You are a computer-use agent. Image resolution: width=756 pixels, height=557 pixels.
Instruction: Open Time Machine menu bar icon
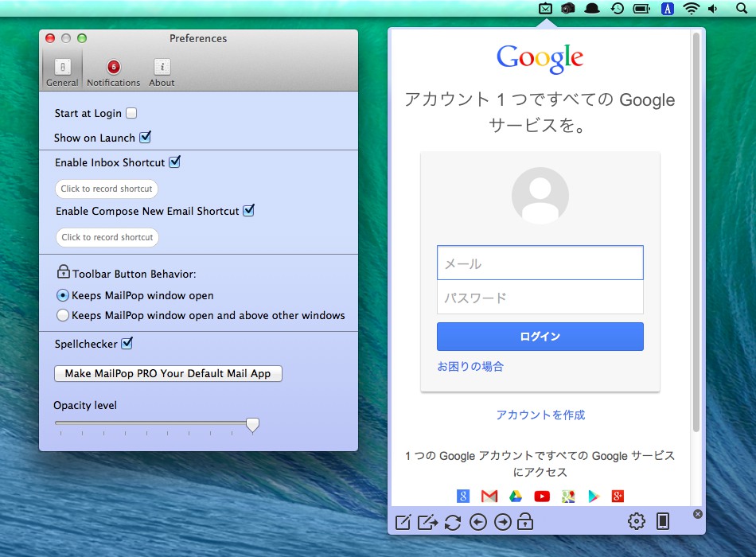click(618, 8)
